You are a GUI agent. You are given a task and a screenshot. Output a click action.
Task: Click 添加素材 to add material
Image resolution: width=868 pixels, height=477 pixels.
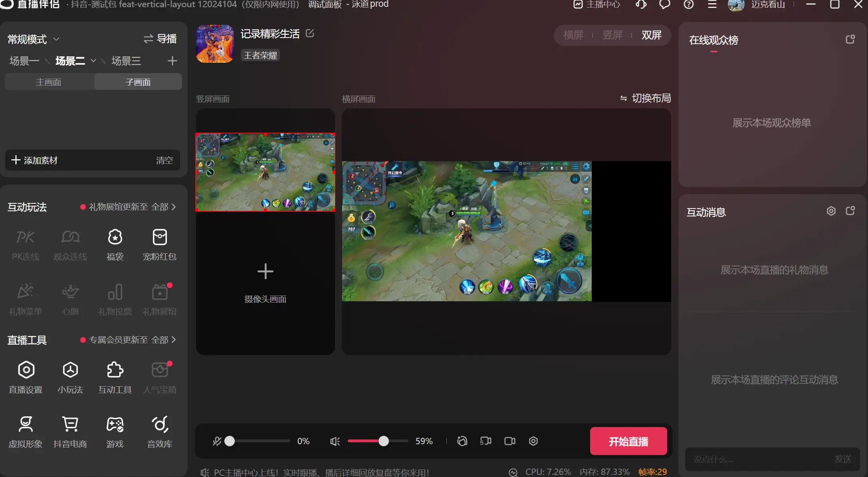point(34,160)
